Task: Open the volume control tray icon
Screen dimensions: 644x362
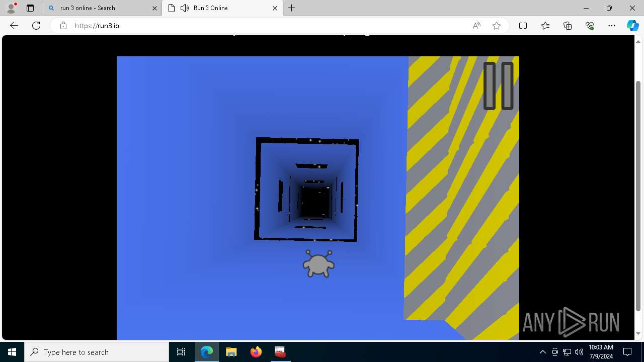Action: click(579, 352)
